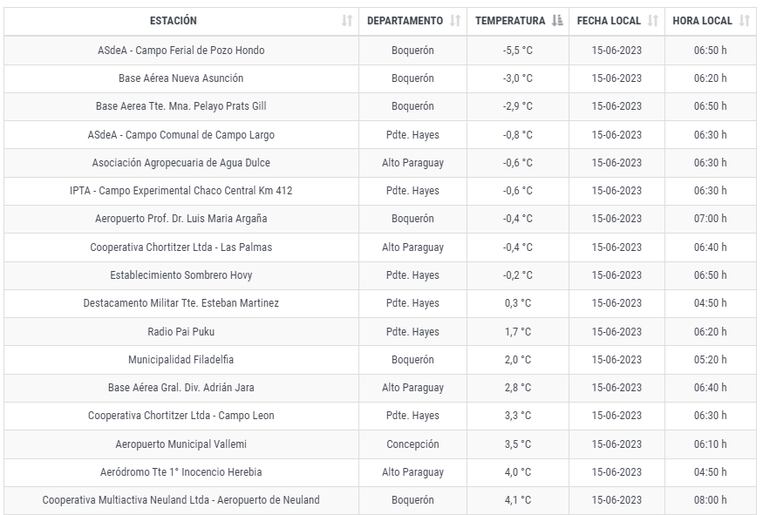Screen dimensions: 770x515
Task: Click the sort icon next to Fecha Local
Action: [x=653, y=21]
